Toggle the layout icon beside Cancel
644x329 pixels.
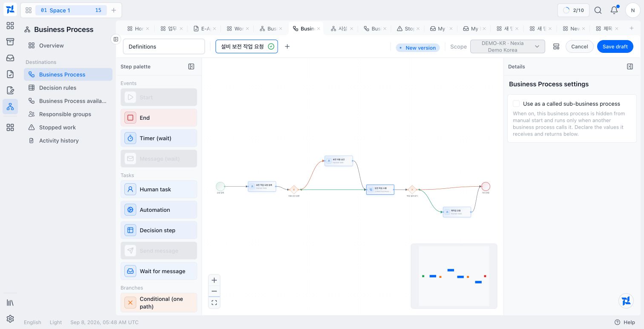[x=556, y=46]
